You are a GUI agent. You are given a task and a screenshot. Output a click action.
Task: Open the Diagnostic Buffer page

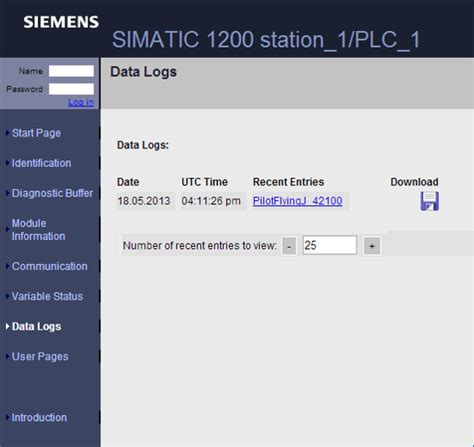(x=52, y=193)
